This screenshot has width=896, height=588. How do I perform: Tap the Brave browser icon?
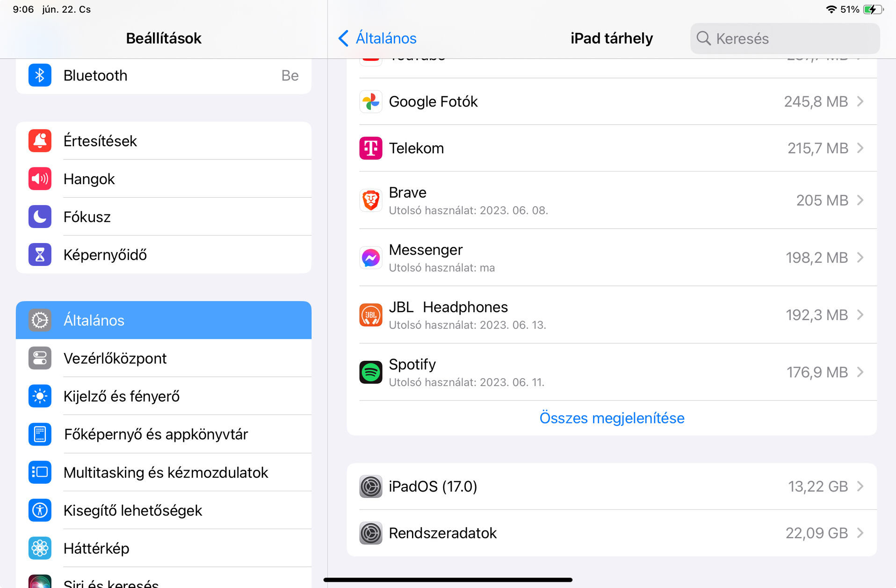click(x=371, y=200)
